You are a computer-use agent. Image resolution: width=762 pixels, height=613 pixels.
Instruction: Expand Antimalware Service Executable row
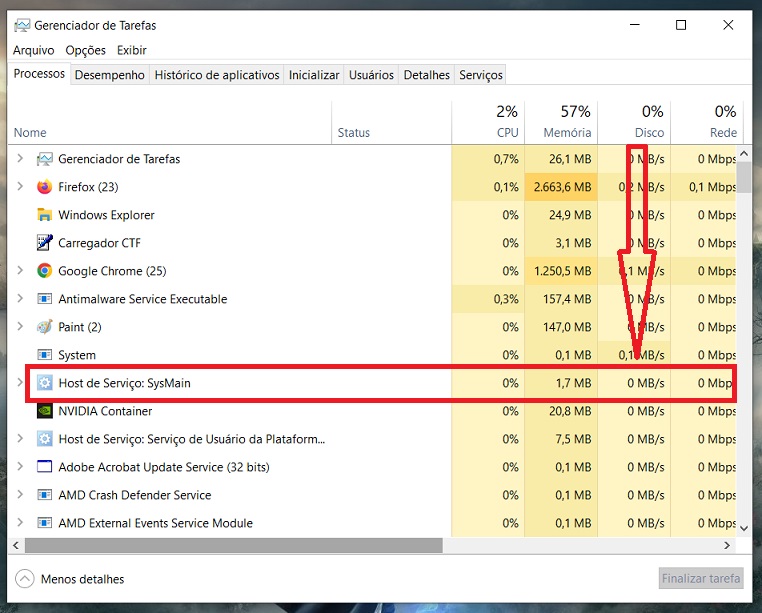[20, 298]
